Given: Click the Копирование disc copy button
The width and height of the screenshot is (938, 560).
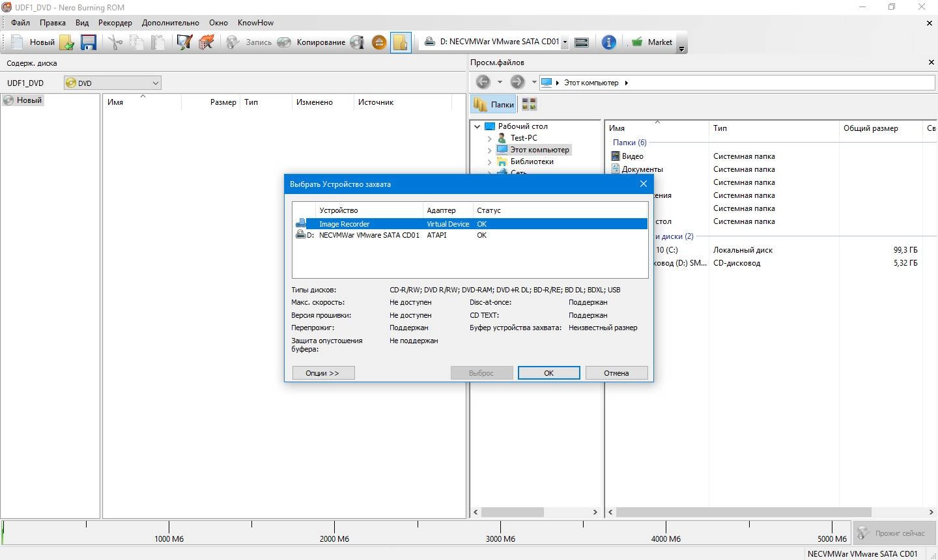Looking at the screenshot, I should [311, 42].
